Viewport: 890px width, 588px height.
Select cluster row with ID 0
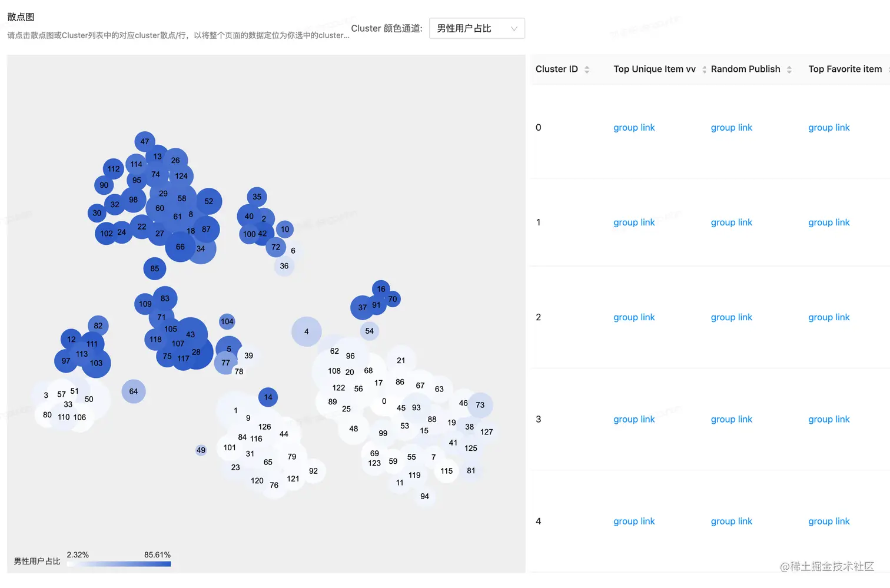pyautogui.click(x=710, y=131)
